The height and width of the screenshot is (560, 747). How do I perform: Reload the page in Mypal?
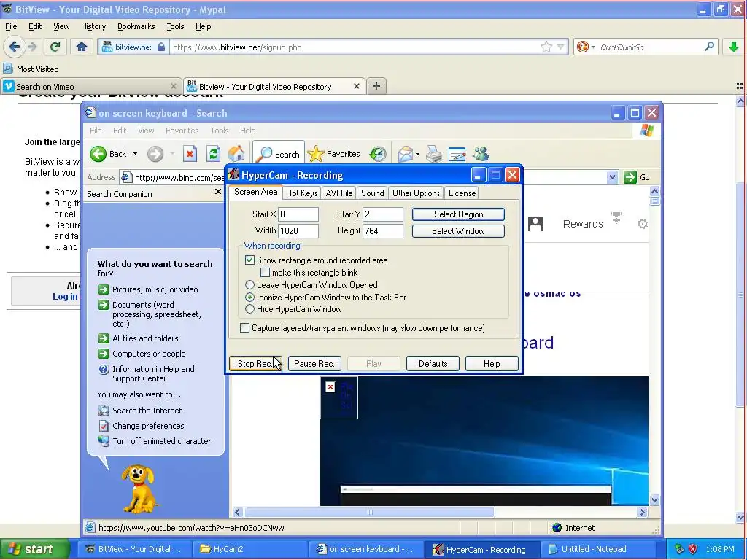(55, 47)
